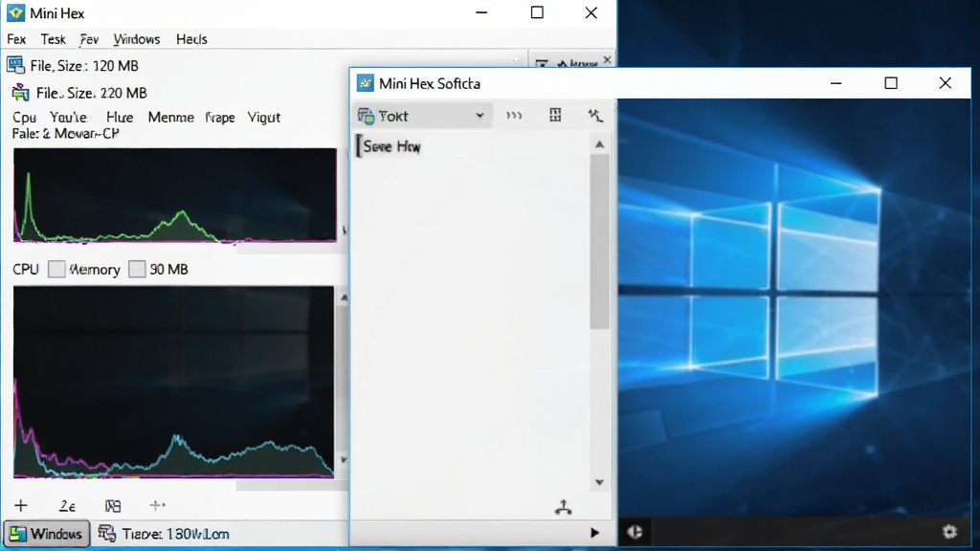Click the CPU label above the lower graph
Image resolution: width=980 pixels, height=551 pixels.
26,269
